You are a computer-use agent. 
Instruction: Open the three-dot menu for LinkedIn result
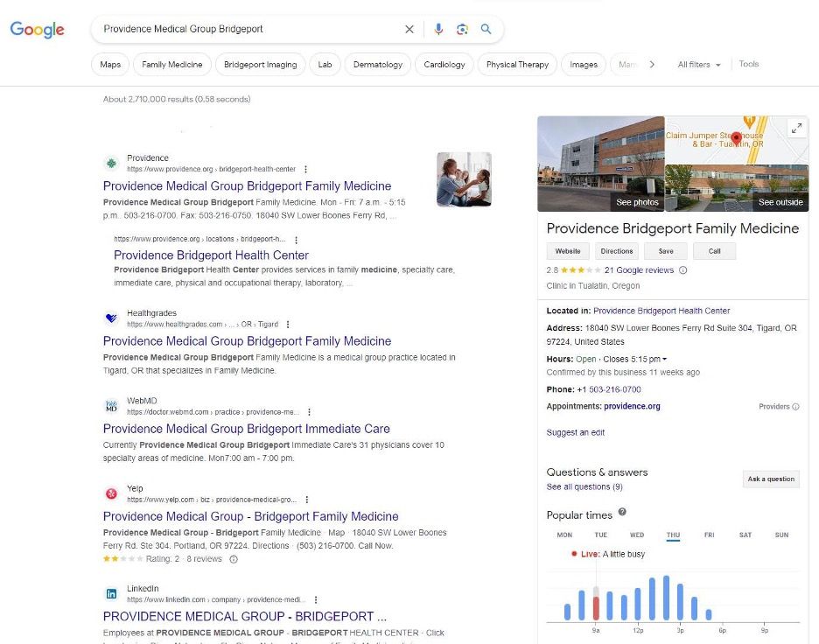(316, 600)
